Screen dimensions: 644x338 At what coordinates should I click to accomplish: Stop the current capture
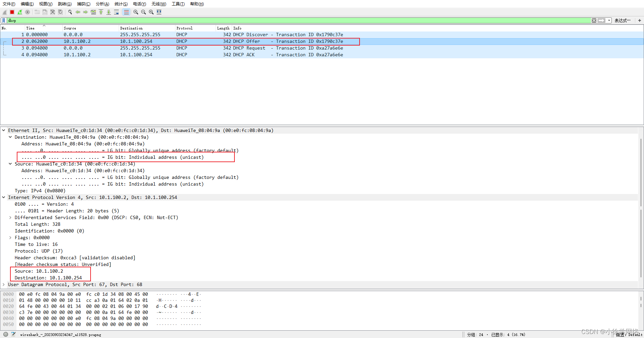[x=12, y=12]
